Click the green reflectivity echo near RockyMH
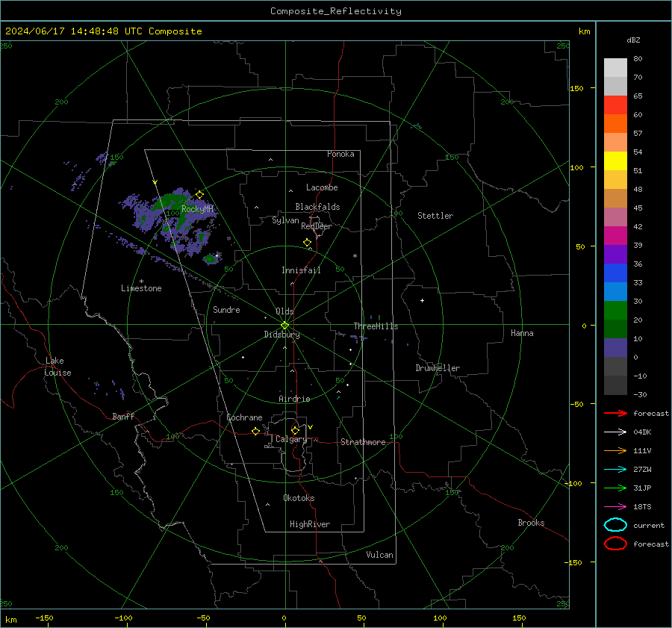672x628 pixels. (174, 202)
